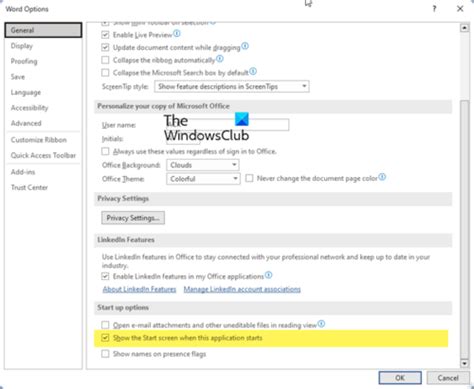Open Manage LinkedIn account associations link
The height and width of the screenshot is (389, 474).
(x=242, y=289)
